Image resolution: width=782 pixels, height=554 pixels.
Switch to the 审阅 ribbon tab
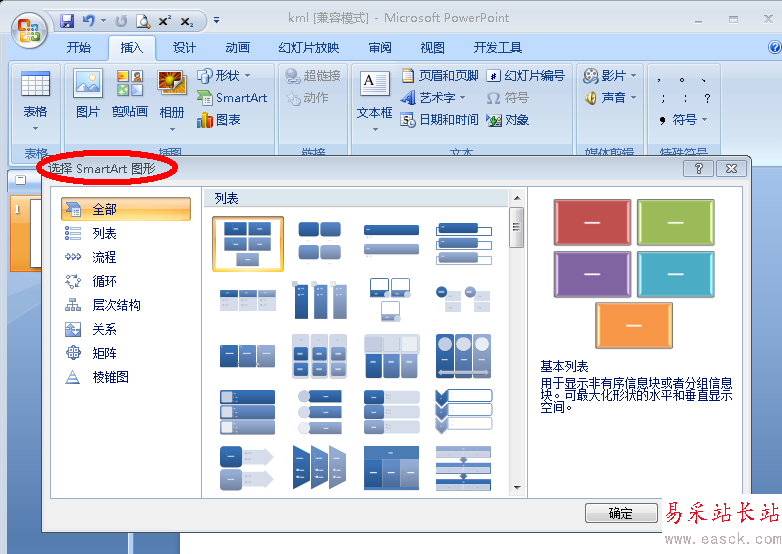(380, 47)
